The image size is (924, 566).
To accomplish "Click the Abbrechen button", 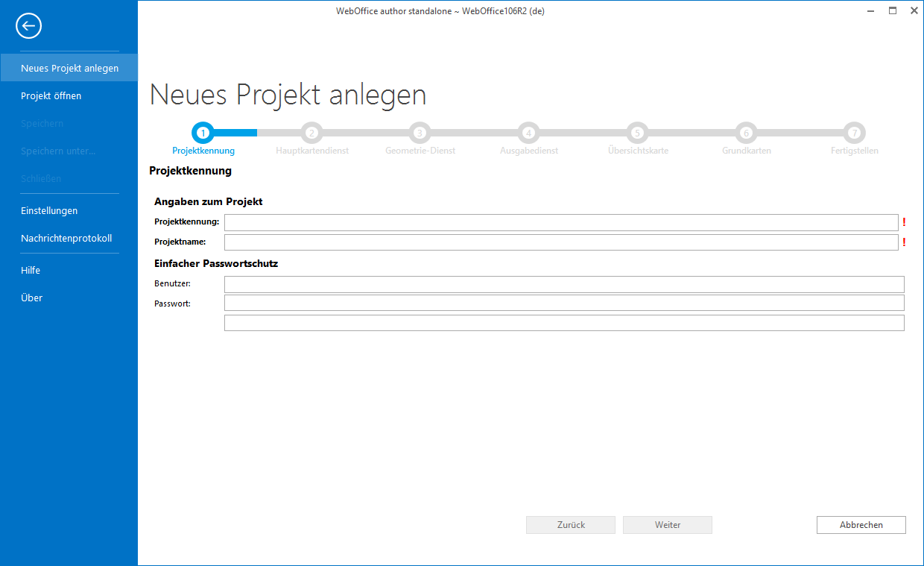I will click(x=861, y=525).
